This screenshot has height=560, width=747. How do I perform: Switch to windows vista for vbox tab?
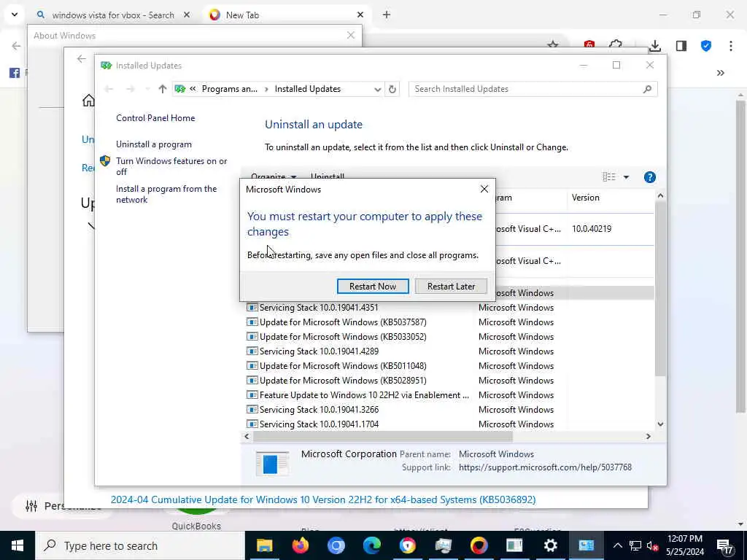click(113, 15)
